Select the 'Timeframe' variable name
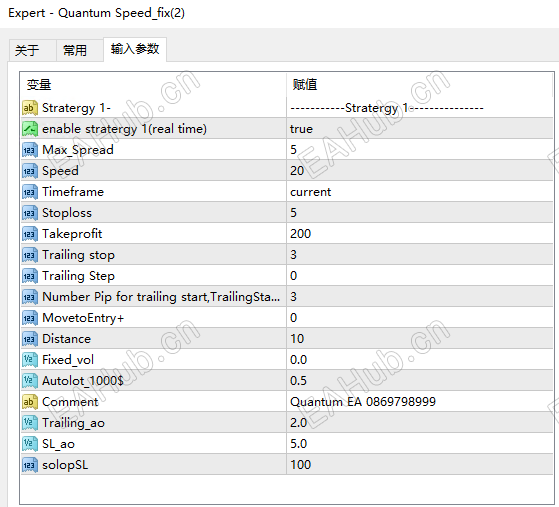Viewport: 559px width, 507px height. 73,192
